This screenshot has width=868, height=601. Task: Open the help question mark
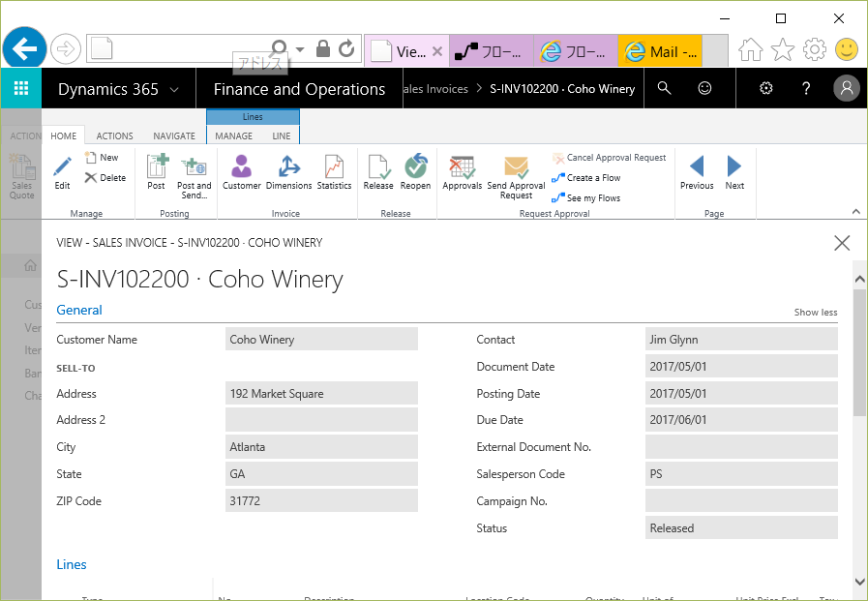(806, 88)
